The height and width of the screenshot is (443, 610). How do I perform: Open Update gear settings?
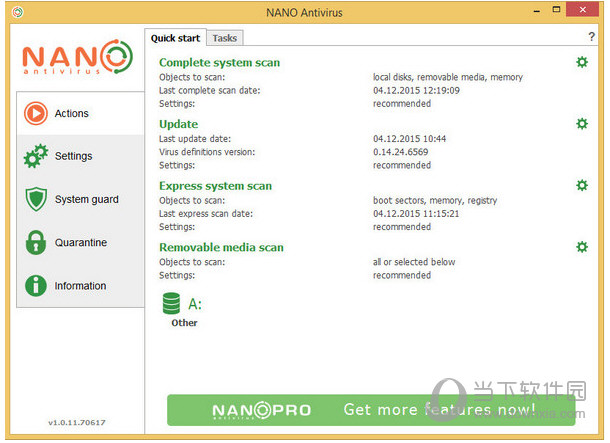click(x=582, y=124)
